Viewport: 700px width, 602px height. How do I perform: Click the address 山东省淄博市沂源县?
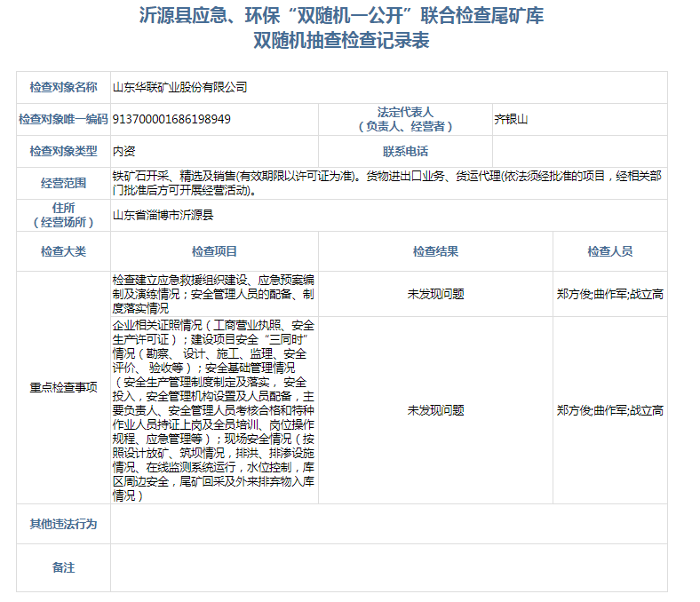tap(163, 215)
